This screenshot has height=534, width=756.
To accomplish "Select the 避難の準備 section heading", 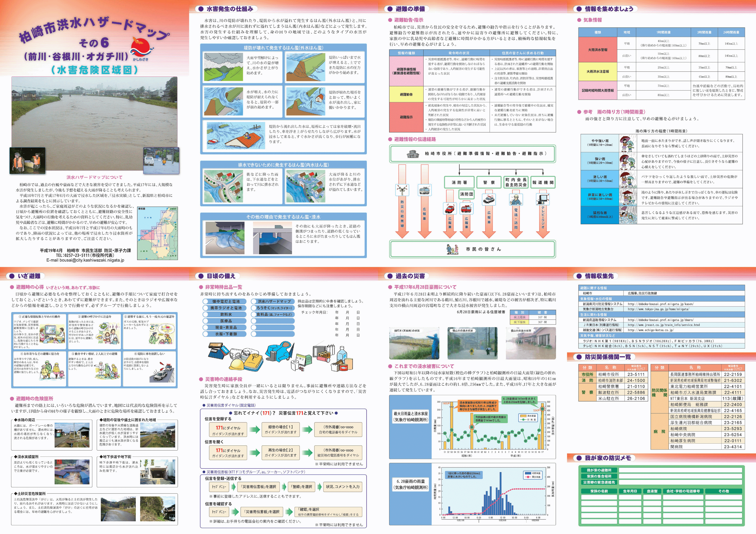I will (410, 9).
